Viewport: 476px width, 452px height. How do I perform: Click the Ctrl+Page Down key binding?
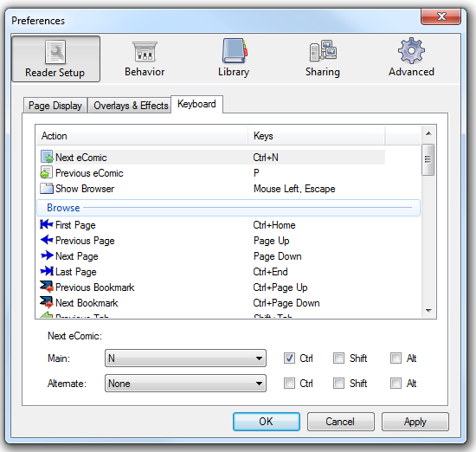tap(286, 303)
